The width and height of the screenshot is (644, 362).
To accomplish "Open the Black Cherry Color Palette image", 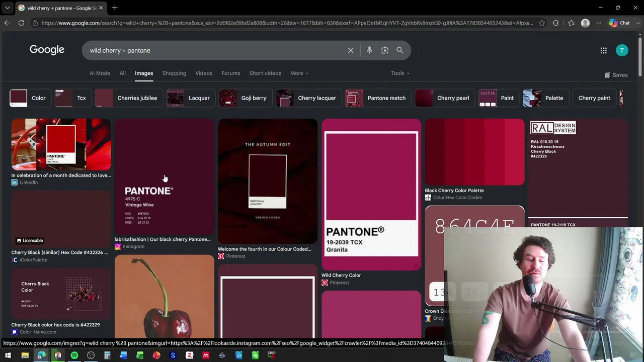I will (474, 152).
